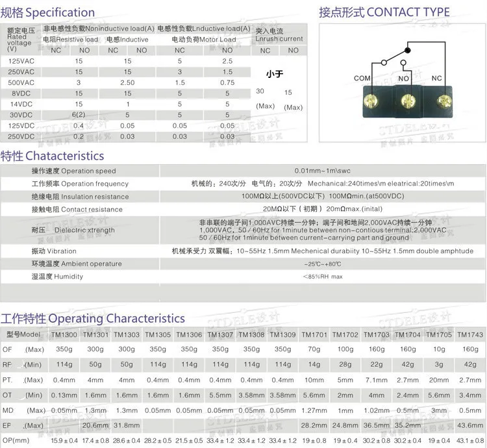
Task: Click the 环境温度 Ambient operature label
Action: click(77, 264)
